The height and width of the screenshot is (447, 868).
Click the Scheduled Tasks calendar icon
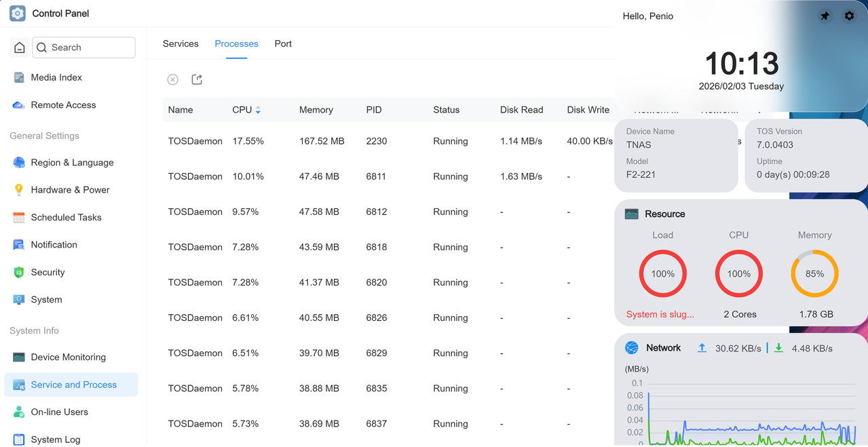point(19,218)
